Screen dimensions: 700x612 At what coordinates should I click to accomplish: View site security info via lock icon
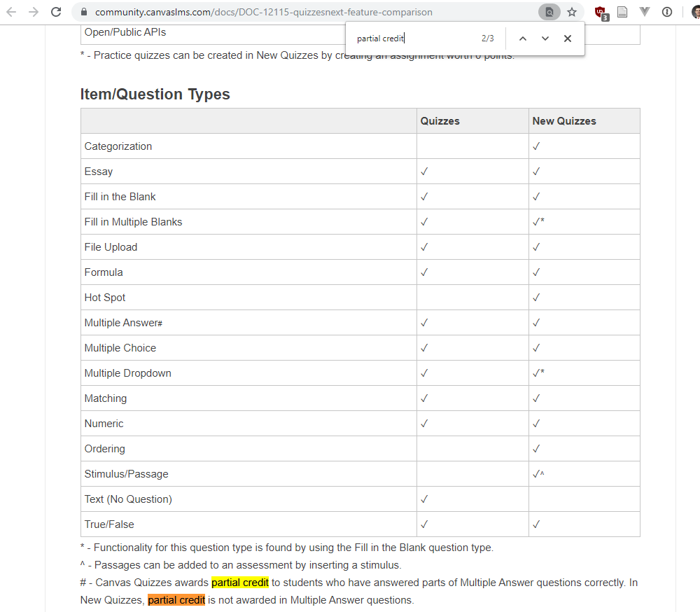(83, 12)
